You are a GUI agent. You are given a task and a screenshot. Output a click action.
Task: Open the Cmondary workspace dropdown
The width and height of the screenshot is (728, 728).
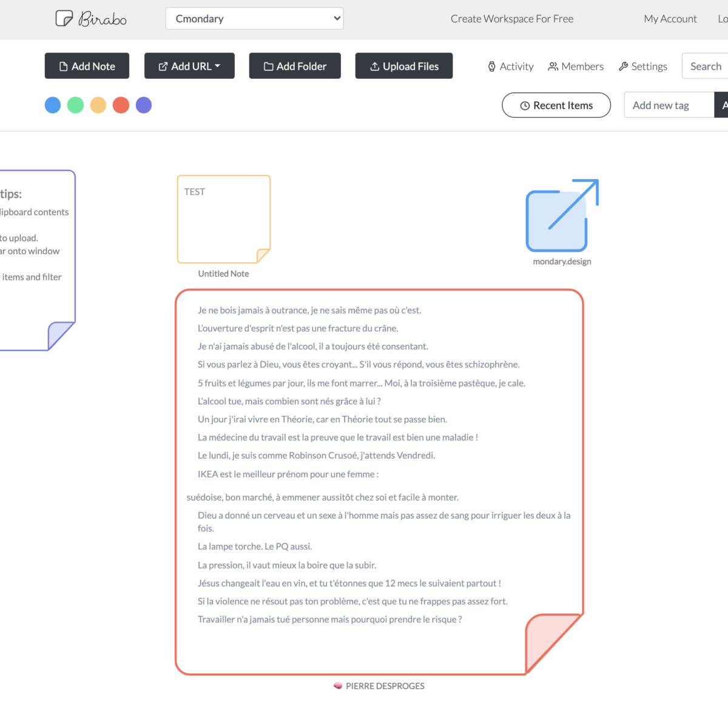[x=254, y=18]
